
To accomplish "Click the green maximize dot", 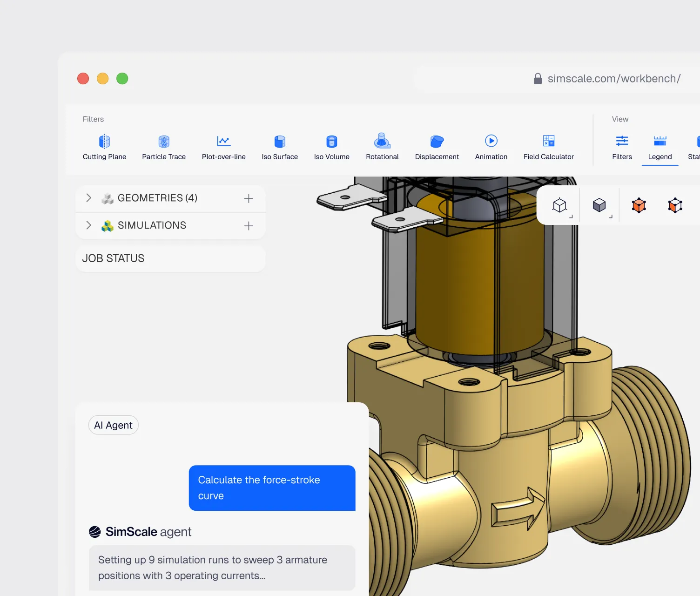I will coord(122,79).
